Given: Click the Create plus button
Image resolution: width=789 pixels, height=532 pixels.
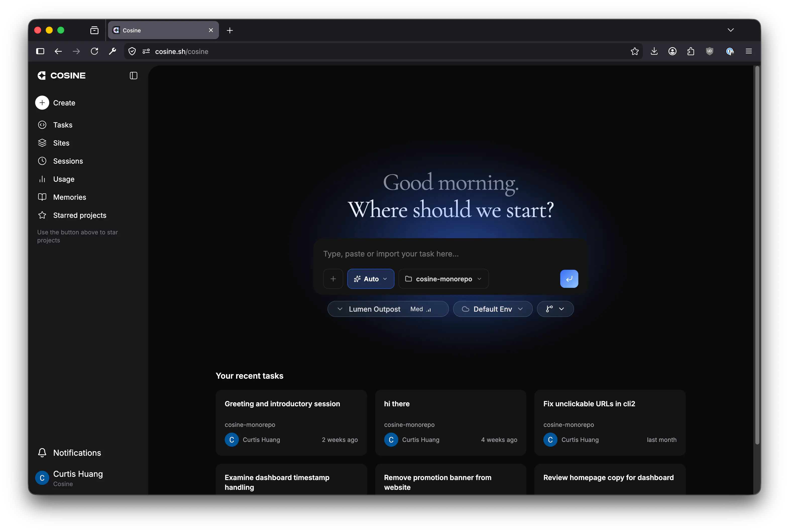Looking at the screenshot, I should (42, 102).
